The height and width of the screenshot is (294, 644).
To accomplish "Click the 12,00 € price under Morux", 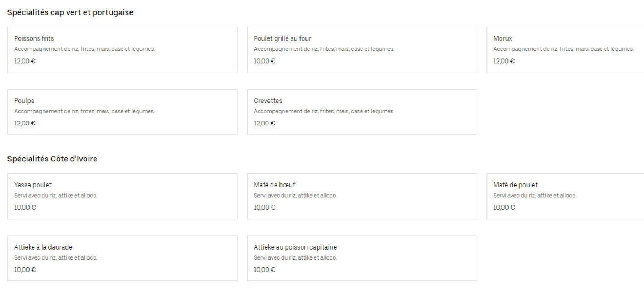I will [x=504, y=61].
